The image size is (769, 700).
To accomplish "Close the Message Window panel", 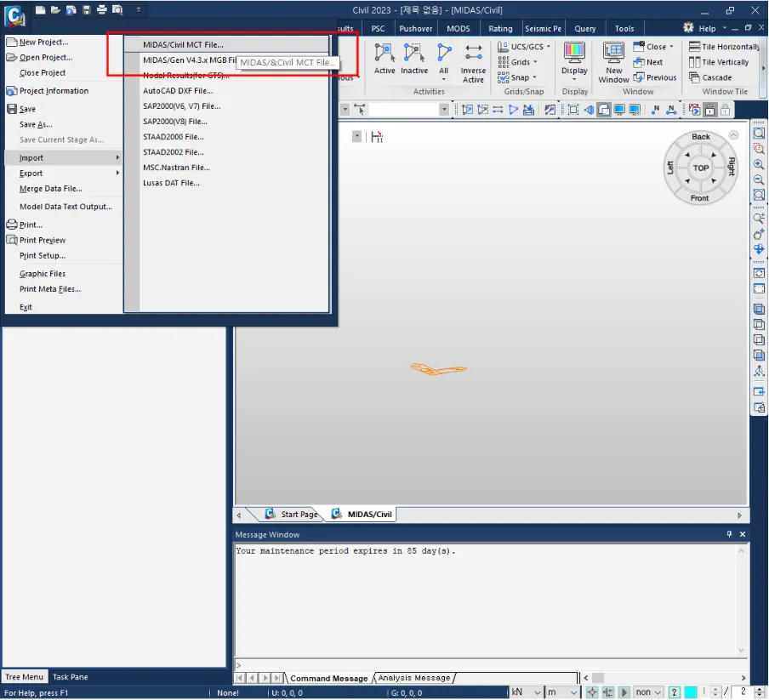I will pyautogui.click(x=743, y=534).
